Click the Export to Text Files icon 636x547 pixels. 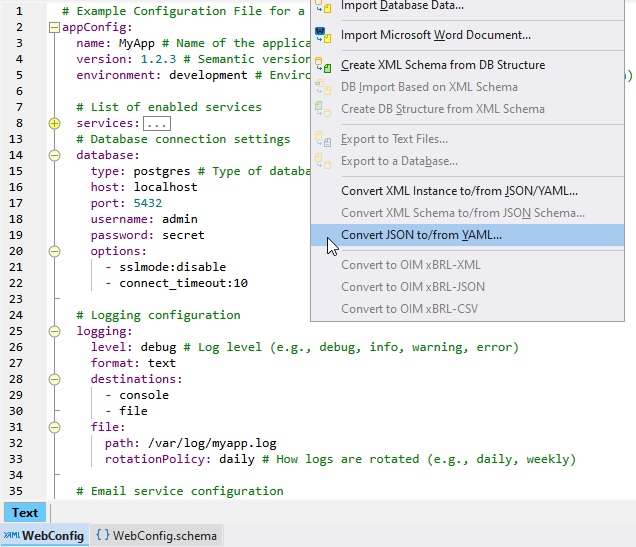[324, 139]
